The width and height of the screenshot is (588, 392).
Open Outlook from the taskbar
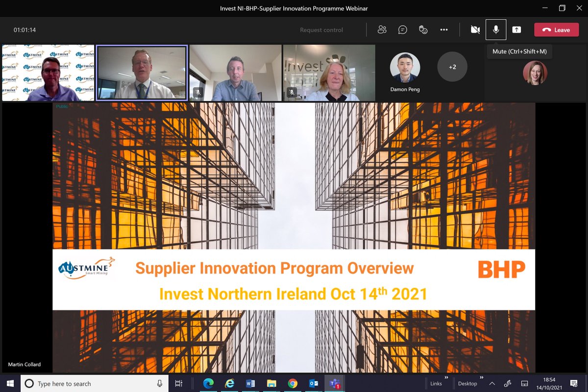pos(314,383)
